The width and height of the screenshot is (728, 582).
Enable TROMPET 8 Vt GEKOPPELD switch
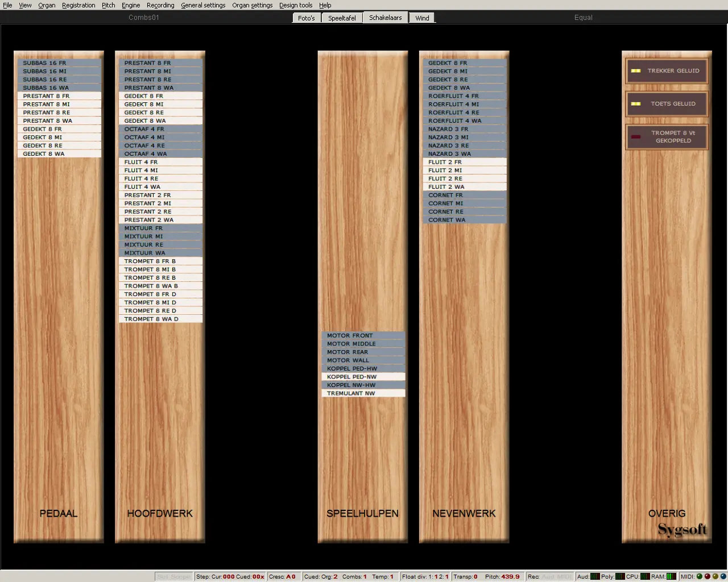[x=667, y=137]
